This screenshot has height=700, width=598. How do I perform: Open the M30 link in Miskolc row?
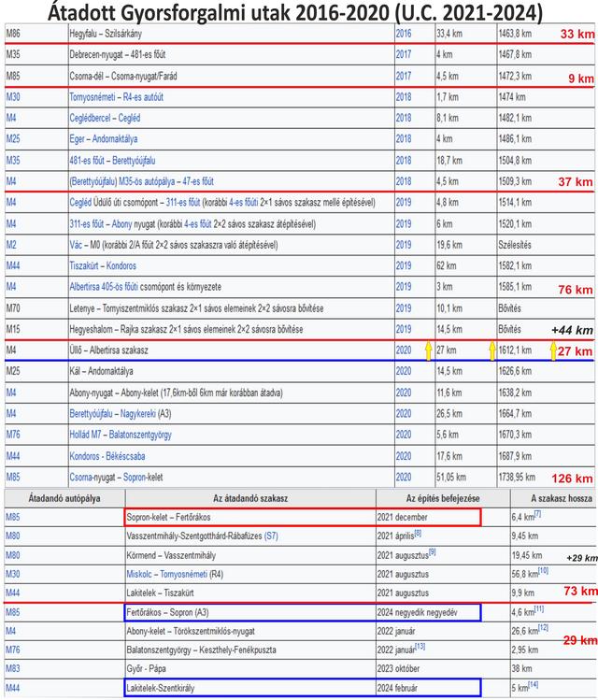(13, 574)
